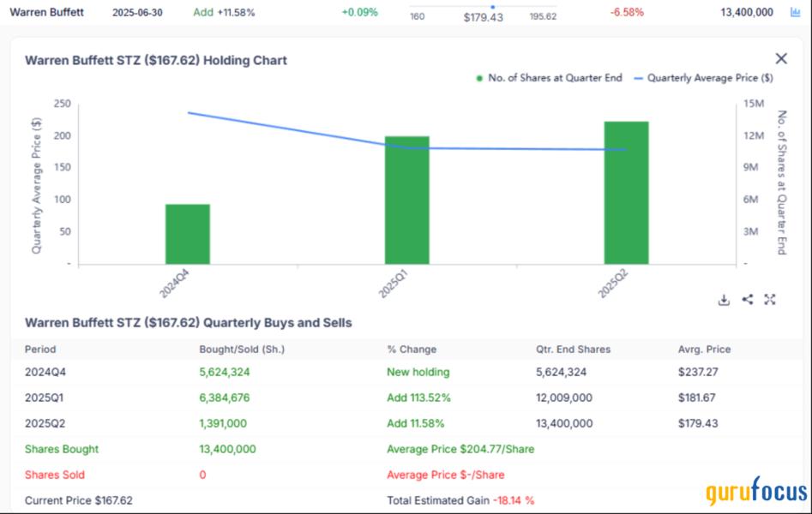Click the Shares Bought label

[x=62, y=449]
